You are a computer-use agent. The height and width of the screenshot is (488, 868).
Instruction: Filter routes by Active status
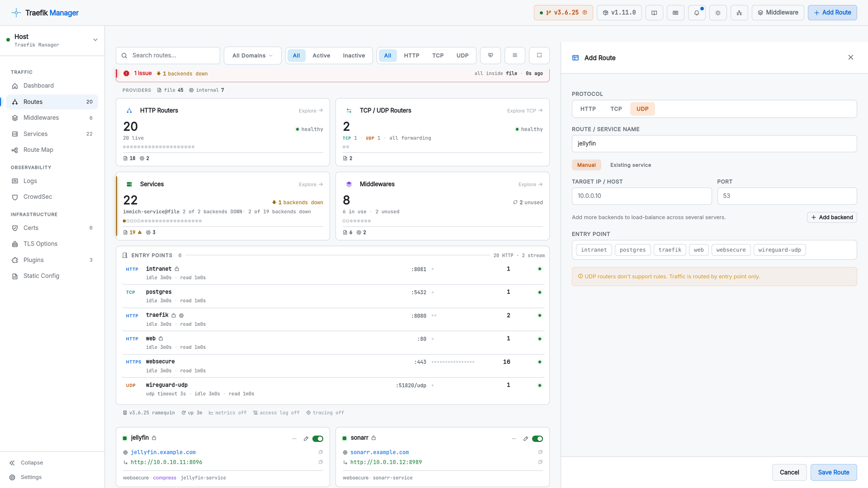click(x=321, y=56)
